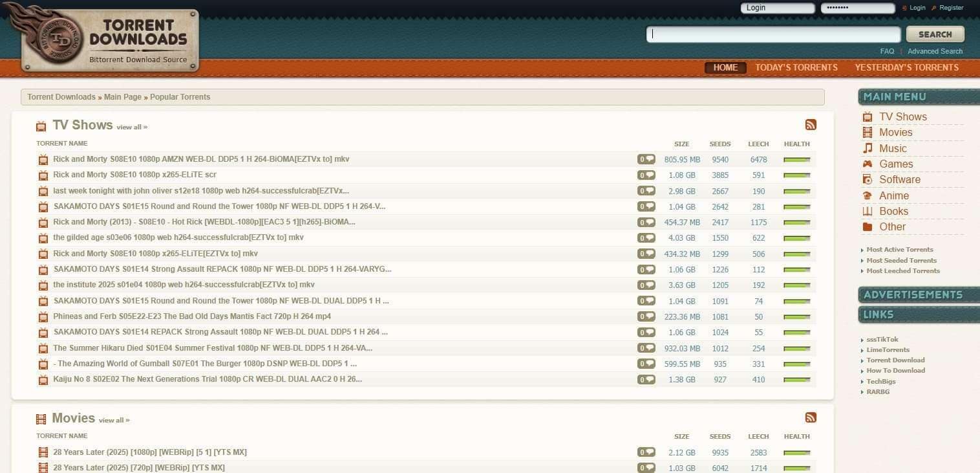
Task: Click health bar for 28 Years Later 1080p
Action: coord(796,452)
